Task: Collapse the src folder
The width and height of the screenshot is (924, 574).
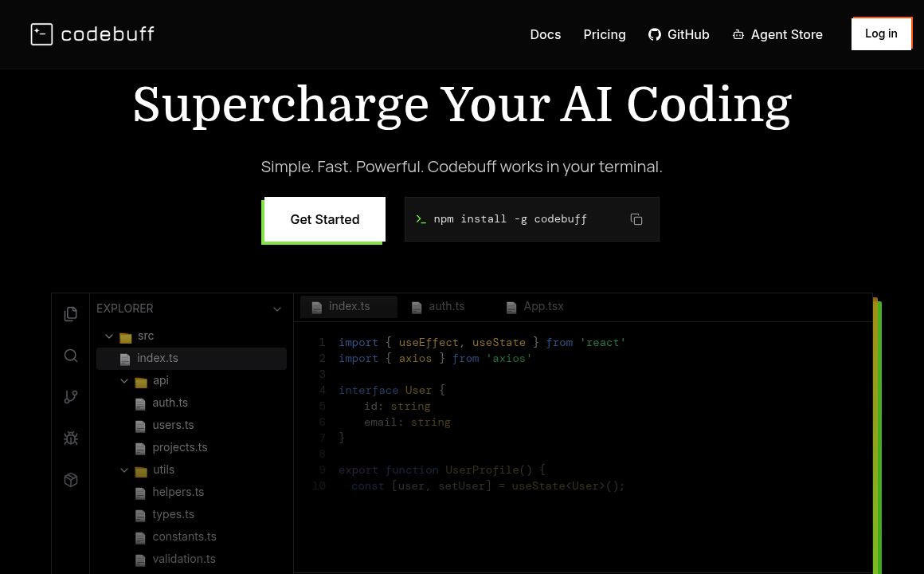Action: (x=109, y=336)
